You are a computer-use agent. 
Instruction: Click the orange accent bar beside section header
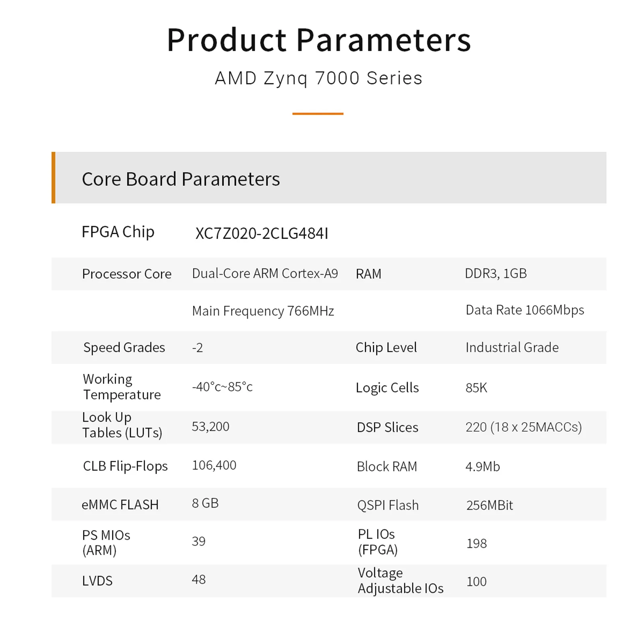[54, 178]
